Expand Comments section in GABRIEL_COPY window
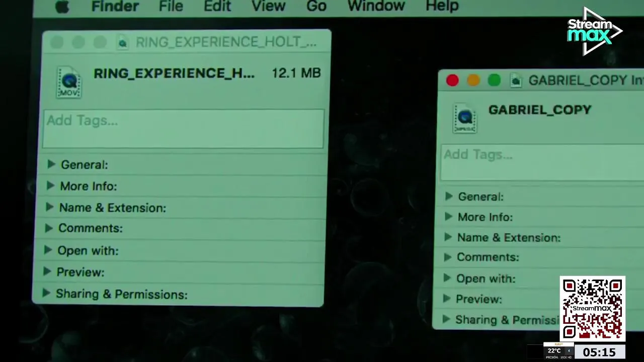644x362 pixels. tap(447, 257)
